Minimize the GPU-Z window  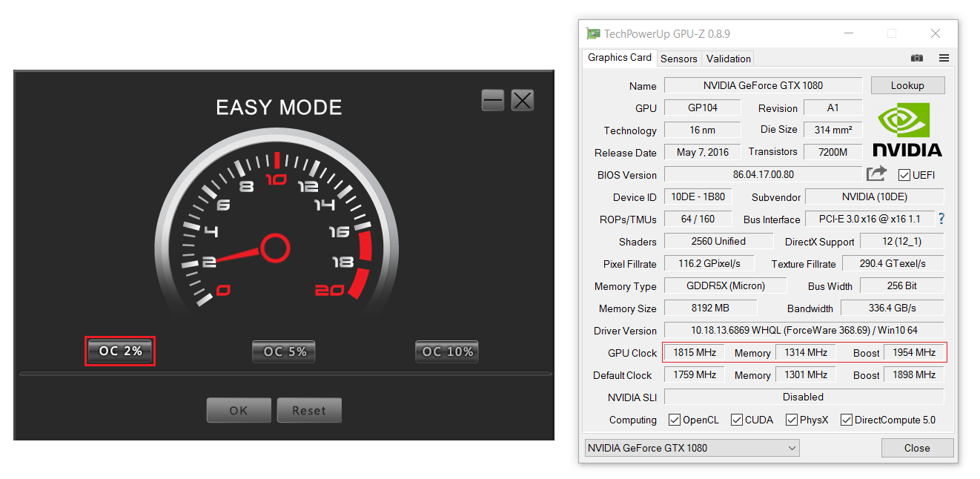(848, 33)
